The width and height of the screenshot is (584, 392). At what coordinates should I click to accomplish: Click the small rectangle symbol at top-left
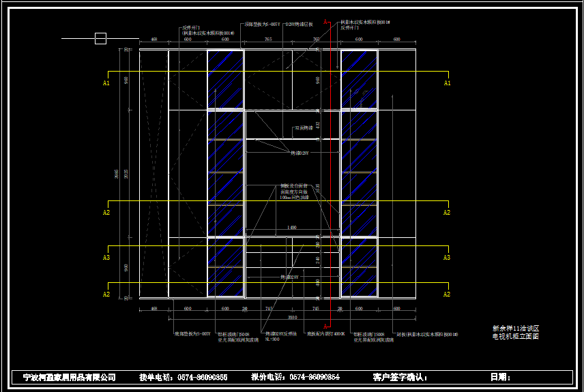pos(100,39)
